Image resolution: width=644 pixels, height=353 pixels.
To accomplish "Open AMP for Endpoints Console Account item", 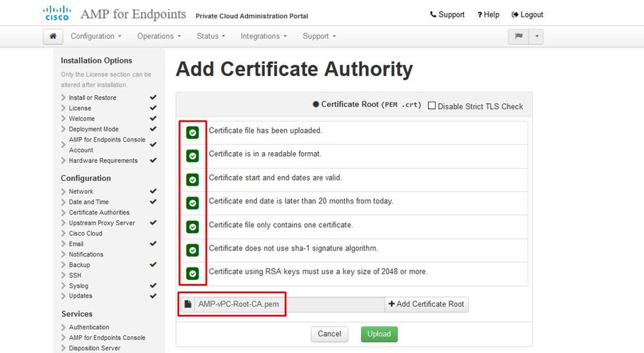I will 107,145.
